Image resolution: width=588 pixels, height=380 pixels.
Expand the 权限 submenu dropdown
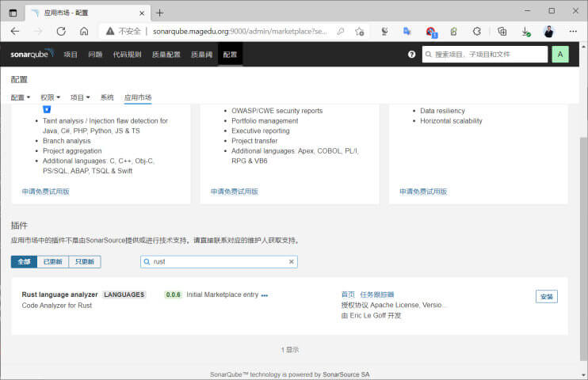point(50,97)
